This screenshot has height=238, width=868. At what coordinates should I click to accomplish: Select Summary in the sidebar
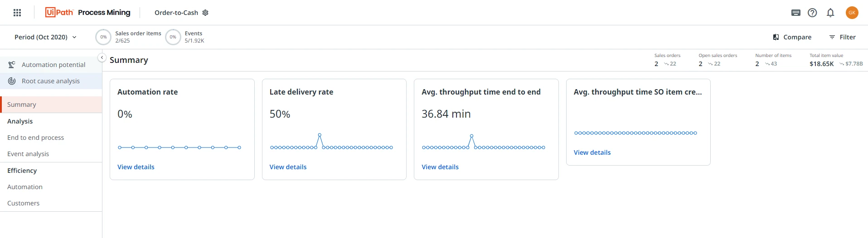(51, 105)
